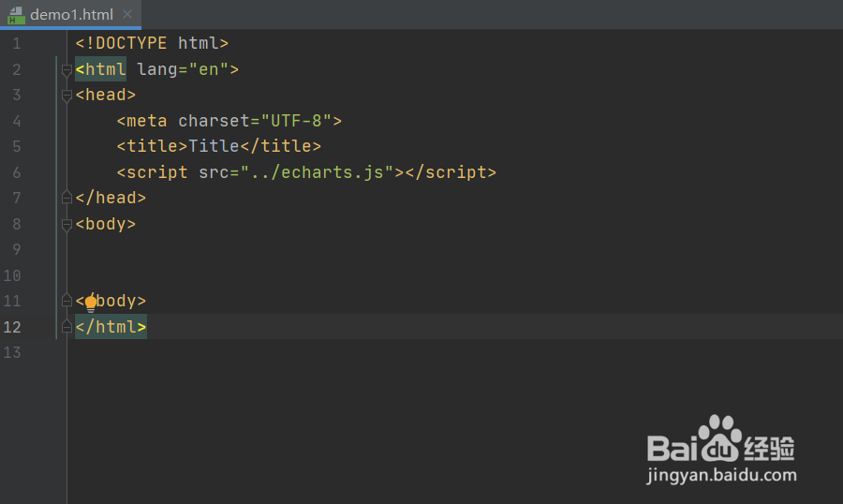Toggle fold marker at closing html tag
The width and height of the screenshot is (843, 504).
pos(67,326)
